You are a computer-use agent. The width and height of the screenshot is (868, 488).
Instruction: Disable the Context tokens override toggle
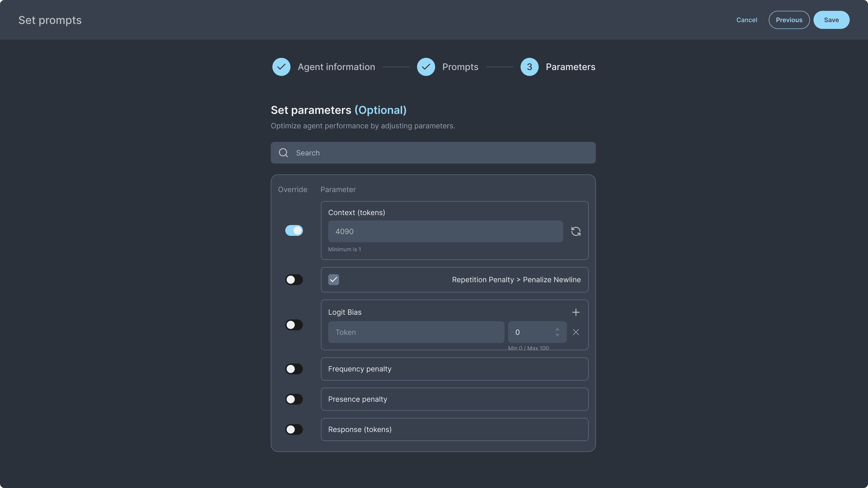(x=294, y=231)
